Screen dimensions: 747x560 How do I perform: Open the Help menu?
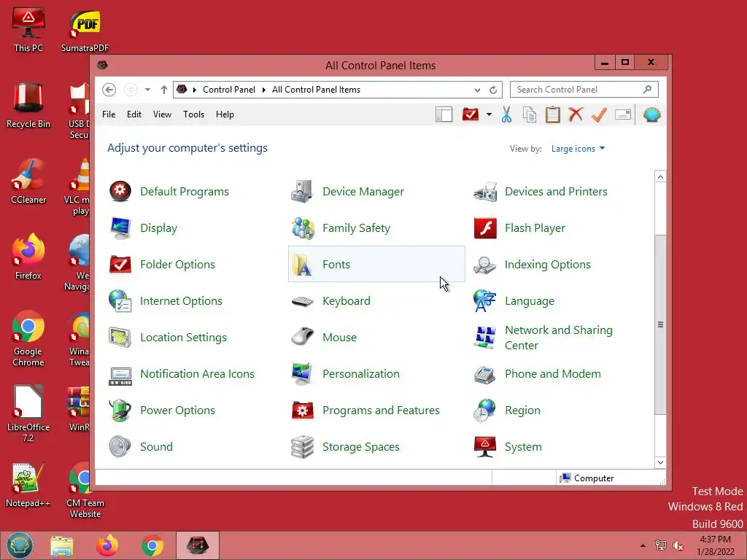(x=225, y=114)
